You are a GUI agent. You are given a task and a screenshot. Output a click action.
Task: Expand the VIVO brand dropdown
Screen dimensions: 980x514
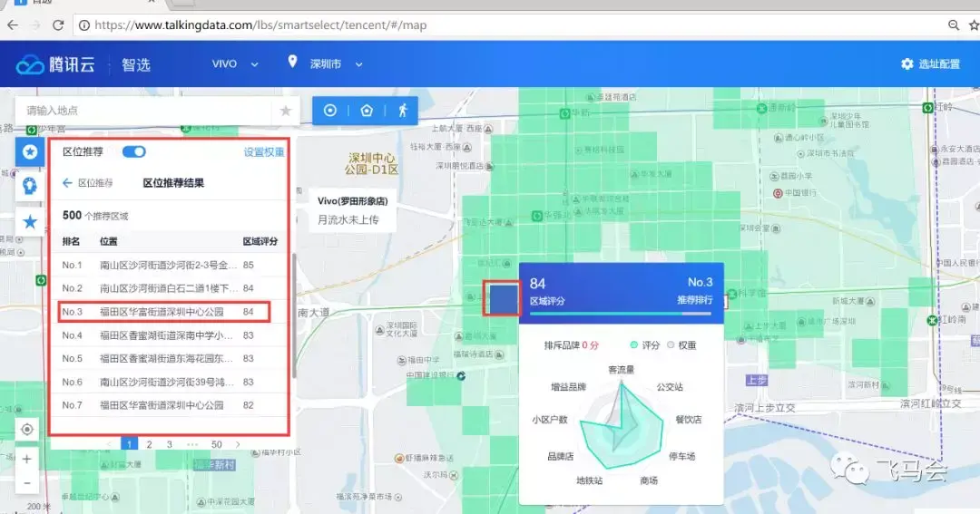tap(235, 63)
